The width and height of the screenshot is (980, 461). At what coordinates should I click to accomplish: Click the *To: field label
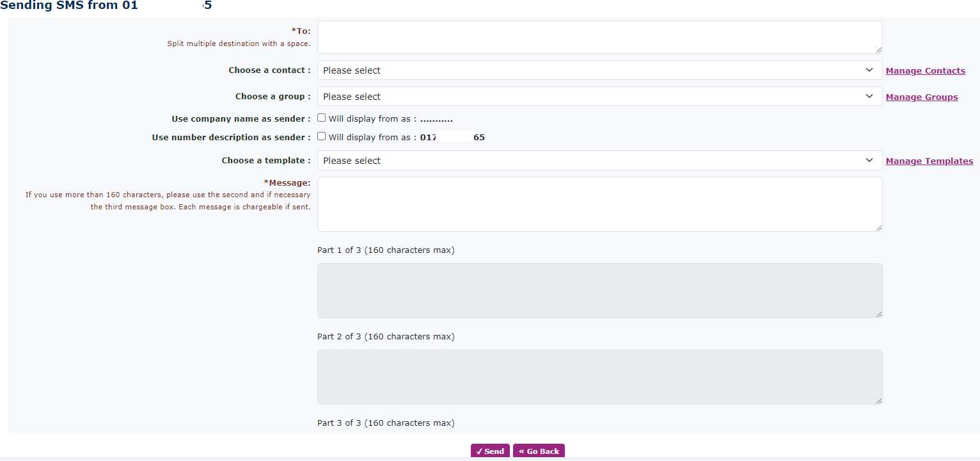(x=301, y=31)
